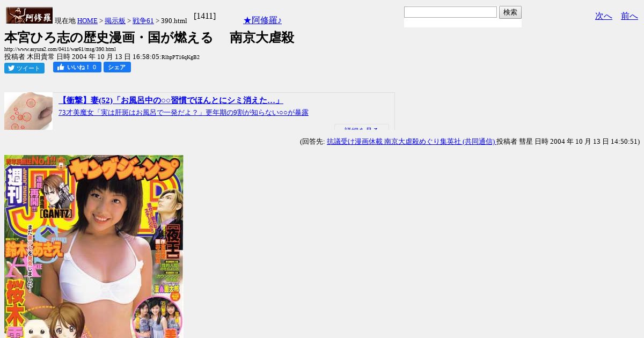Click the post URL text asyura2.com

60,49
